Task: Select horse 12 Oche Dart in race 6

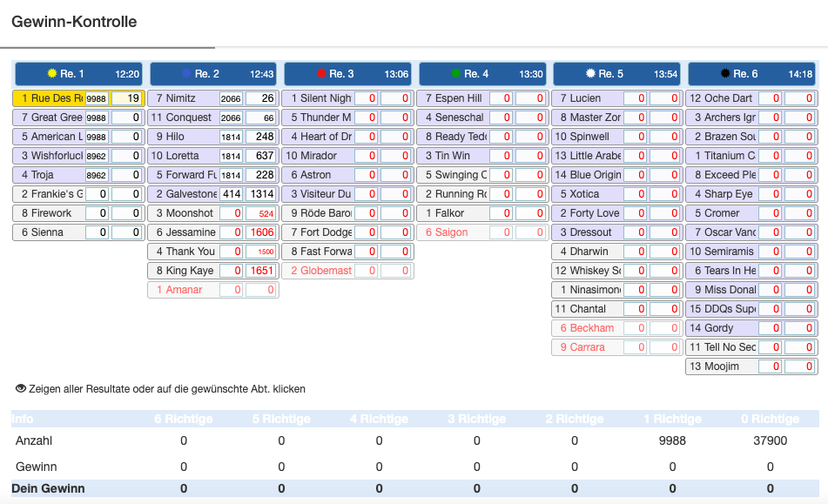Action: coord(752,98)
